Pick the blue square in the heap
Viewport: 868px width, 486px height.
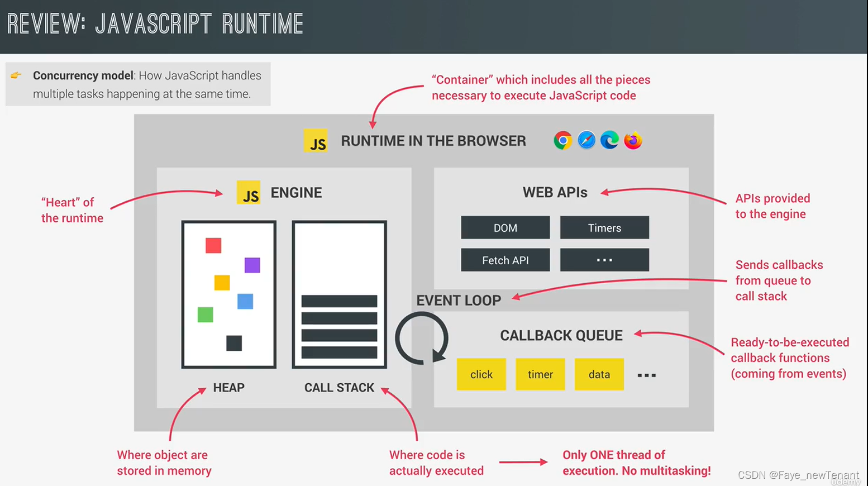(x=245, y=301)
